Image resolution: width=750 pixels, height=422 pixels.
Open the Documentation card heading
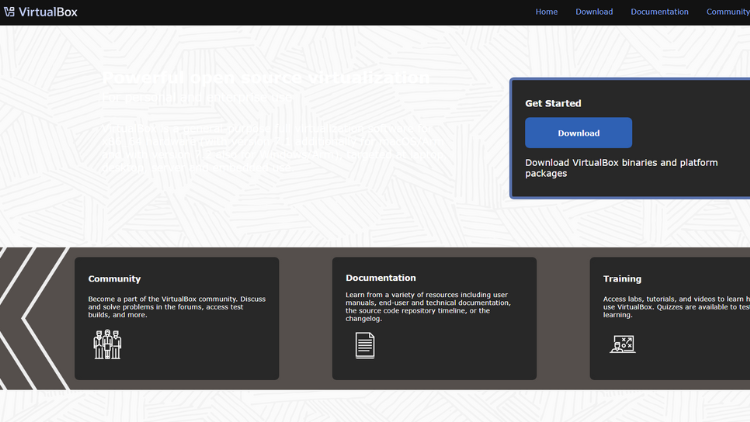coord(380,278)
